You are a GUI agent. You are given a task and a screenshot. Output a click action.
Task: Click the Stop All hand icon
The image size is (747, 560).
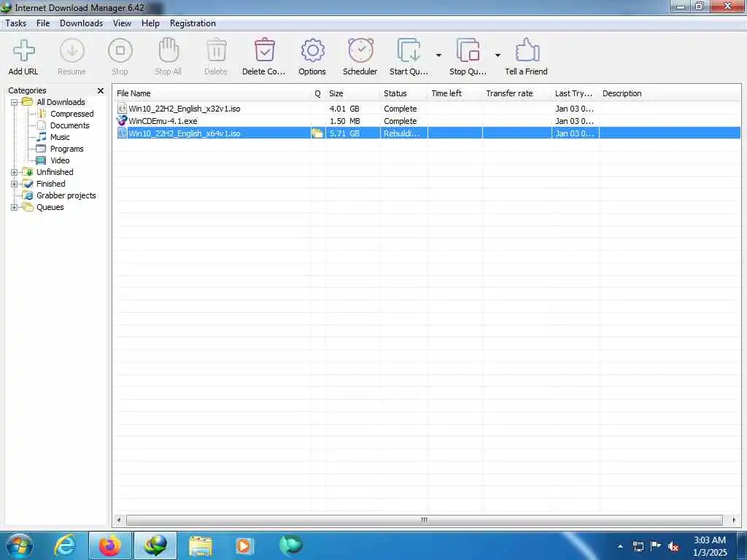click(169, 50)
